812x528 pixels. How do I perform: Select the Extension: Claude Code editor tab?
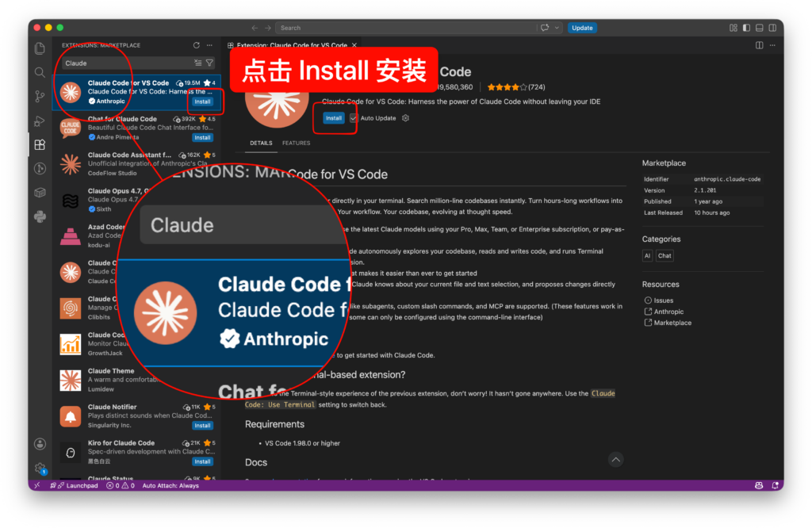point(292,45)
